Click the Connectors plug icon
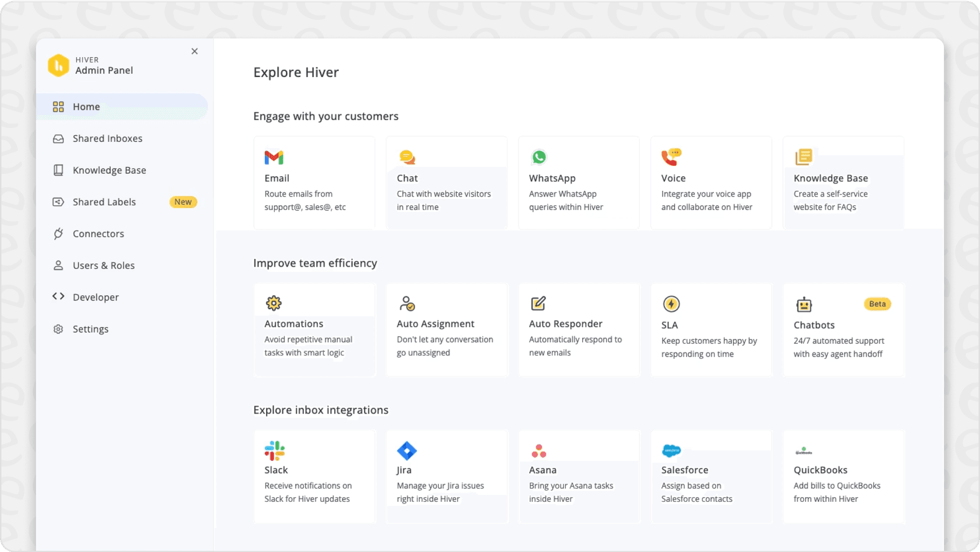 click(58, 234)
